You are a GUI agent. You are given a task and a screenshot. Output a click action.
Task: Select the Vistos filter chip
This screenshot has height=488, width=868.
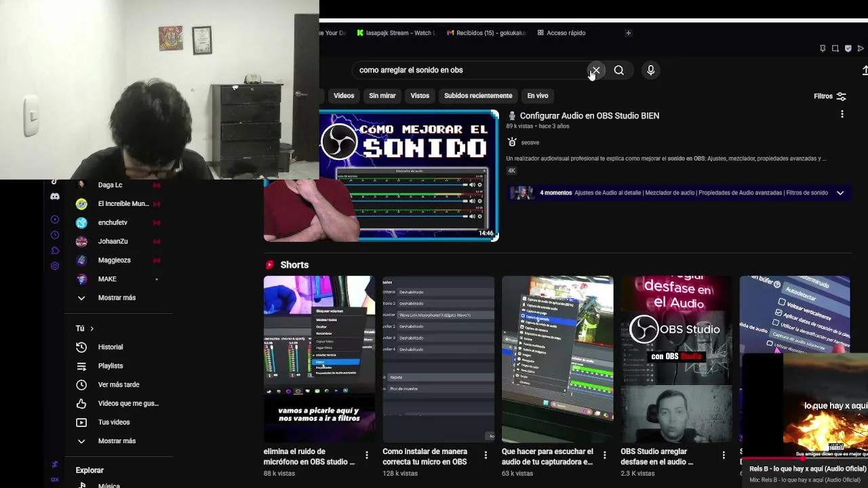(x=420, y=96)
